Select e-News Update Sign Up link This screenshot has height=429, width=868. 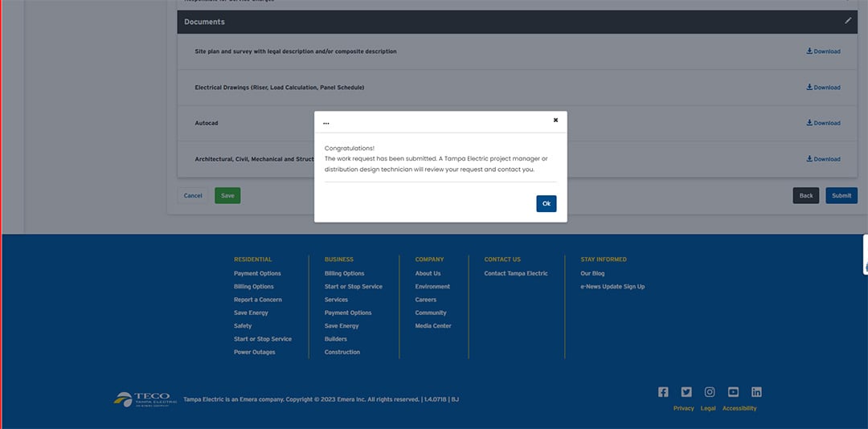(x=612, y=287)
